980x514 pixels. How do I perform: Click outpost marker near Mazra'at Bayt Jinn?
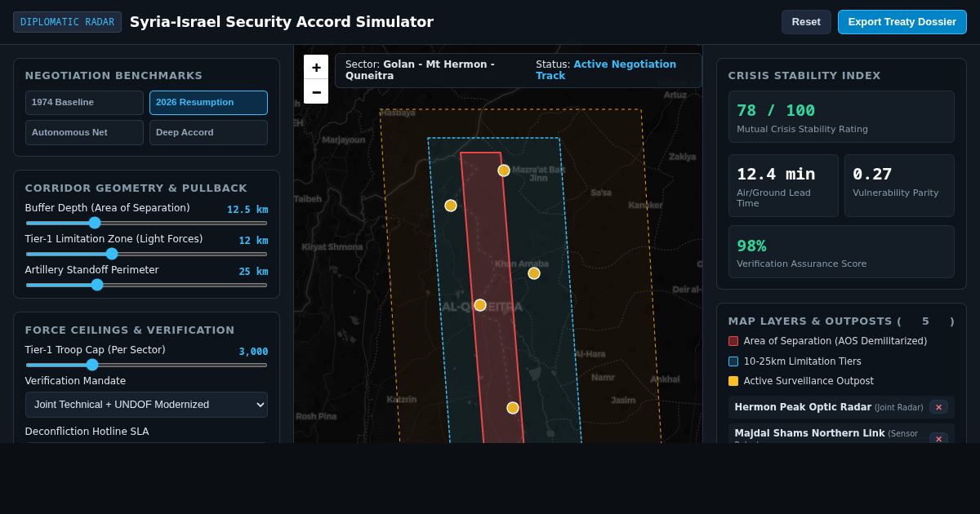click(504, 171)
